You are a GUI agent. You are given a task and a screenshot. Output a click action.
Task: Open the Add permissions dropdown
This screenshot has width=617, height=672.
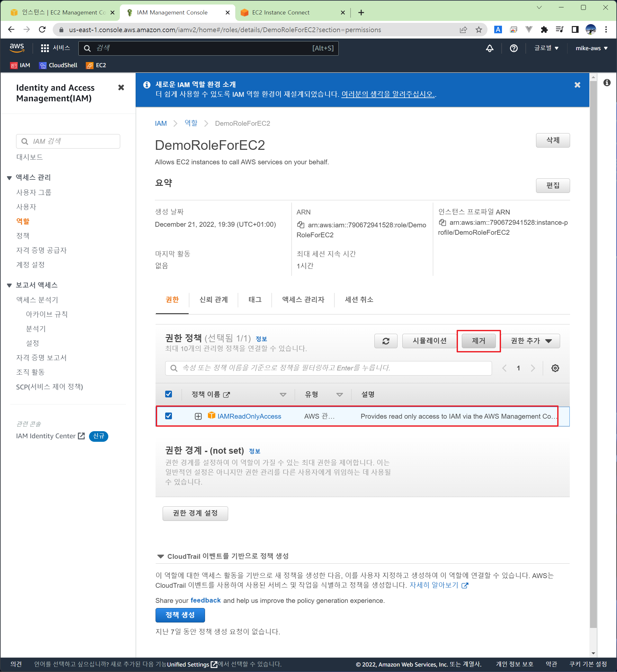(x=531, y=341)
